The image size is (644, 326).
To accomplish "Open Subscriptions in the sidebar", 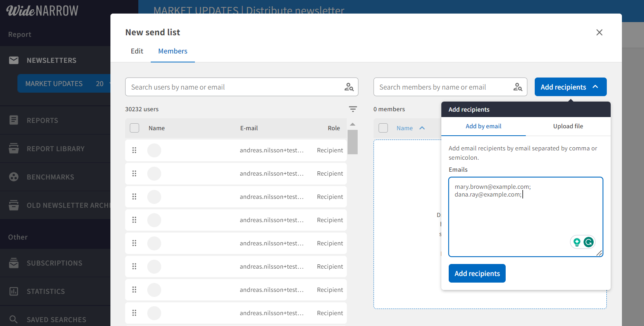I will (x=55, y=263).
